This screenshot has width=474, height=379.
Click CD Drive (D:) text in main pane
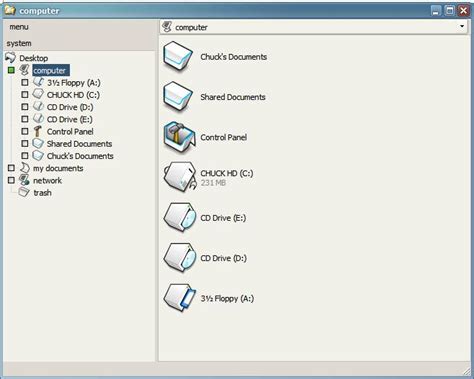coord(223,258)
